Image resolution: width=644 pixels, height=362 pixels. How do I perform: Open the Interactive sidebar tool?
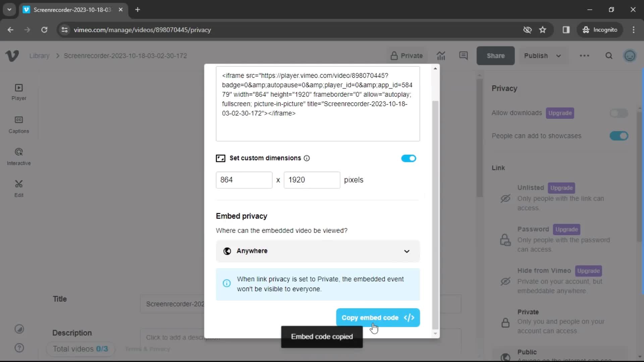(x=19, y=157)
